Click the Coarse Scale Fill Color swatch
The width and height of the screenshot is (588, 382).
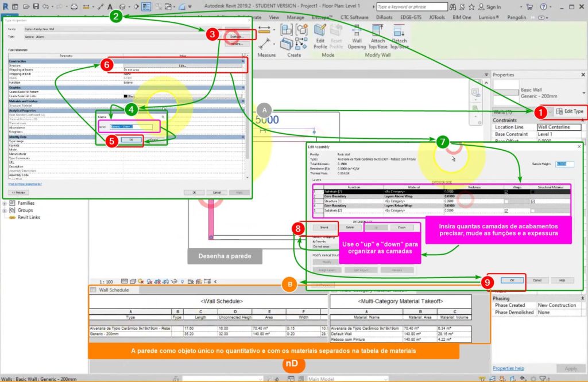pyautogui.click(x=125, y=96)
